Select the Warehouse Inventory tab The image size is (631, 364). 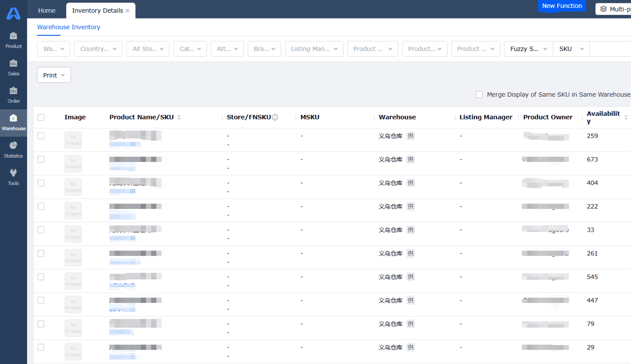pyautogui.click(x=68, y=27)
